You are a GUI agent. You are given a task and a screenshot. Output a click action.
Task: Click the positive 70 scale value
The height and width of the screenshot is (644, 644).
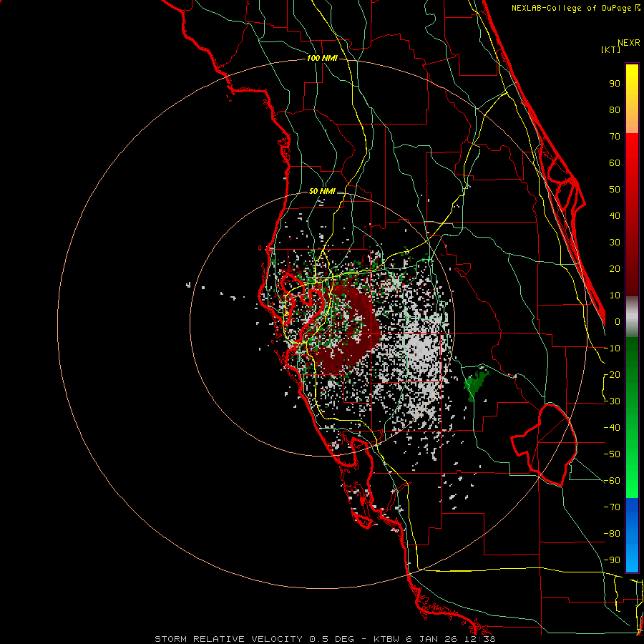[615, 137]
